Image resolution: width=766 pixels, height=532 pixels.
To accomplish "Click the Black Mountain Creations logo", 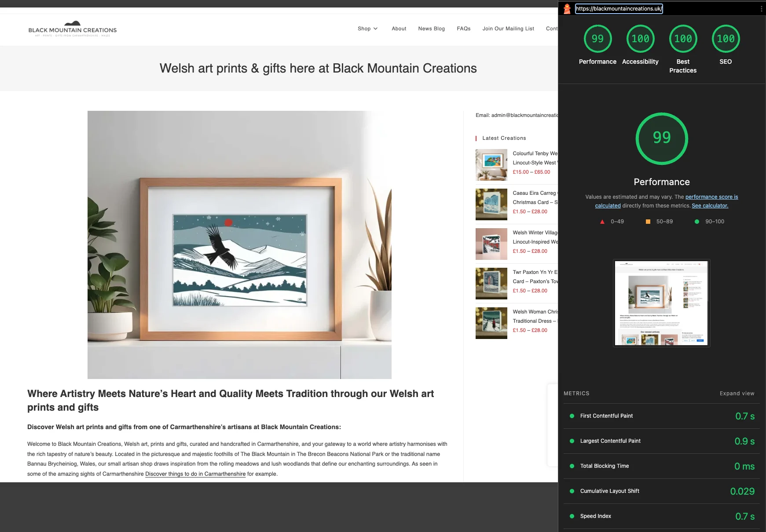I will tap(73, 29).
